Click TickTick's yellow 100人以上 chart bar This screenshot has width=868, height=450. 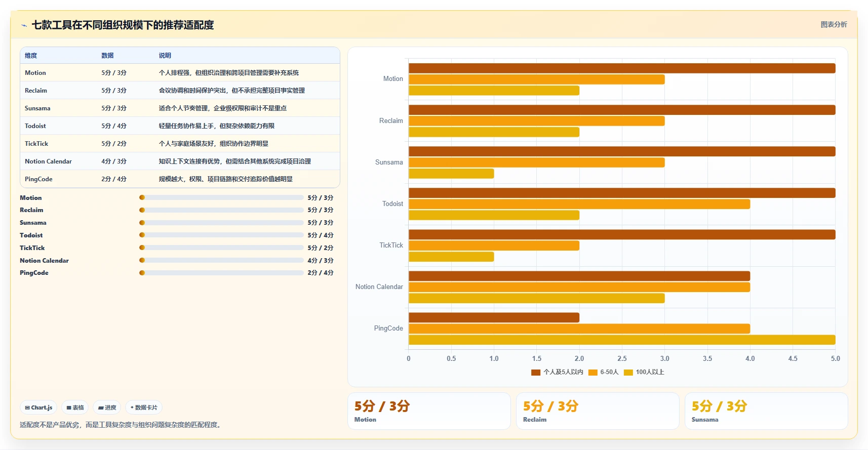tap(451, 257)
